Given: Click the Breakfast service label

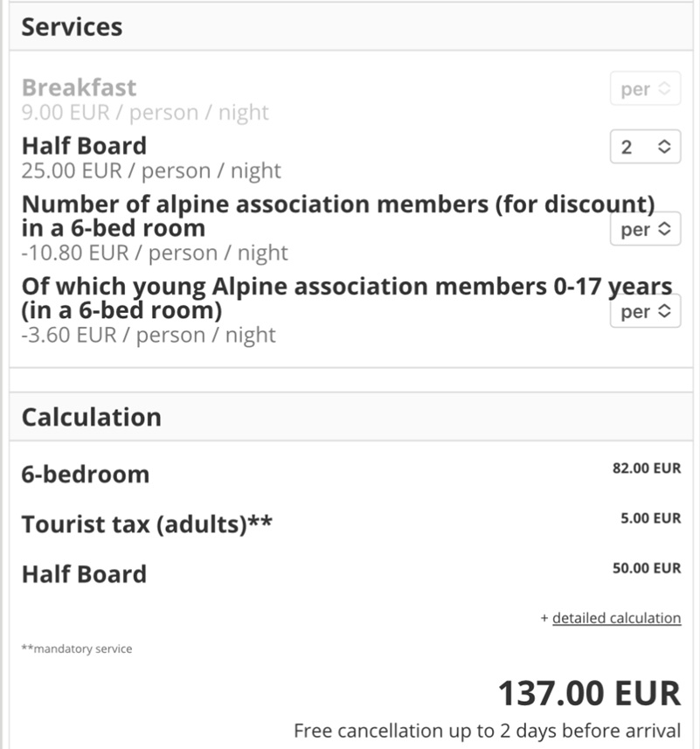Looking at the screenshot, I should 79,87.
